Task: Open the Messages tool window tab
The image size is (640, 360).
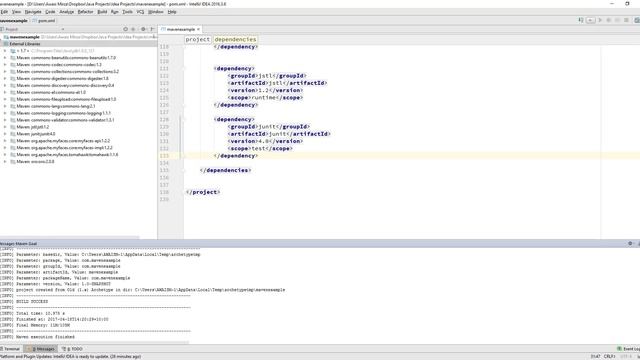Action: [41, 349]
